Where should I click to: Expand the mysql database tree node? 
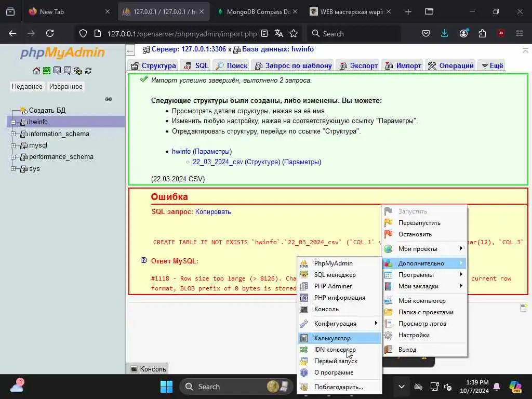[x=13, y=145]
